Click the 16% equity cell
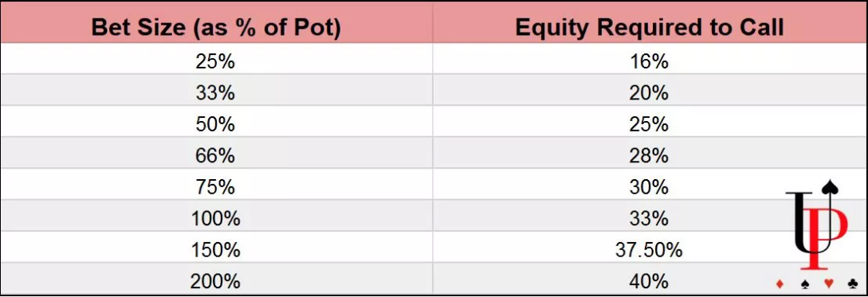Image resolution: width=868 pixels, height=297 pixels. tap(650, 61)
